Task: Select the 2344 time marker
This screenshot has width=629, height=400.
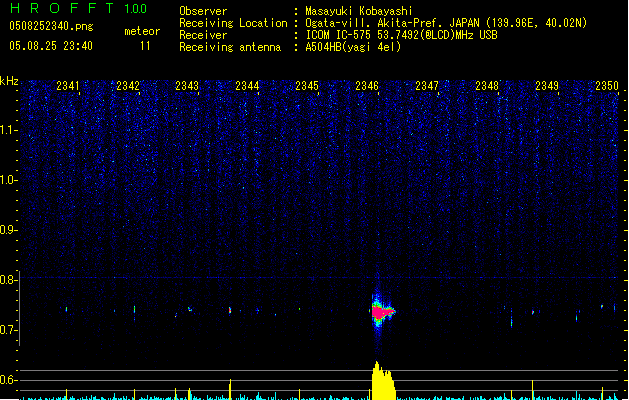Action: click(247, 86)
